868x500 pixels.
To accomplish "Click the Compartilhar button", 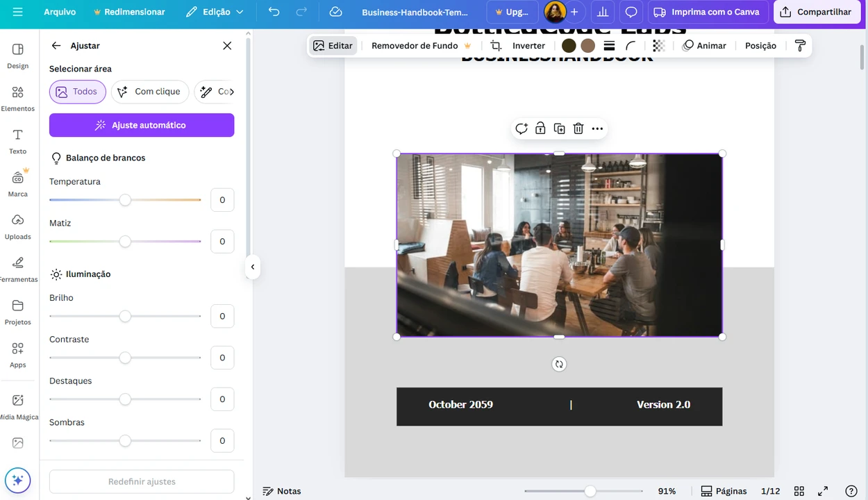I will [817, 12].
